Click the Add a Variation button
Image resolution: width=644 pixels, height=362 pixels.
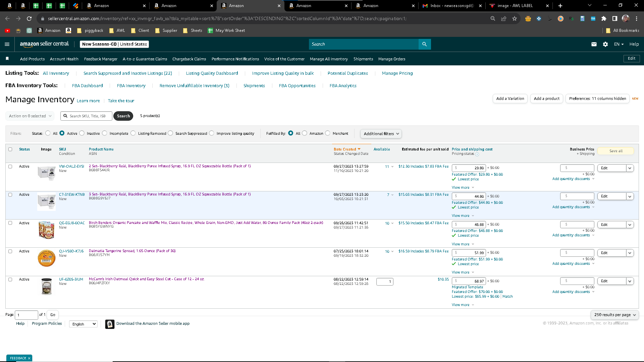click(x=510, y=99)
